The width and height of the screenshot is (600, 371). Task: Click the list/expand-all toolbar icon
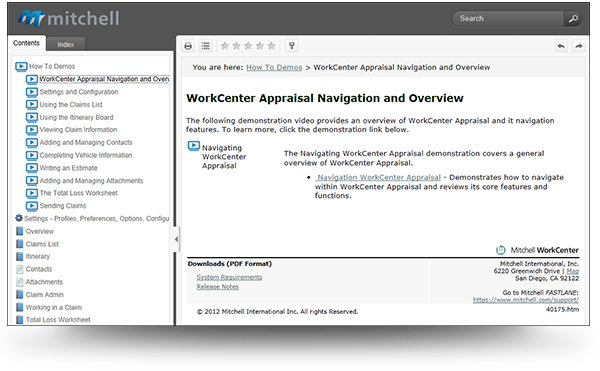205,46
